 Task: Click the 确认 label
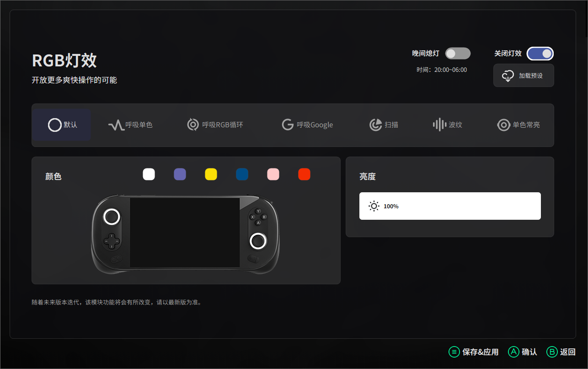pos(529,352)
